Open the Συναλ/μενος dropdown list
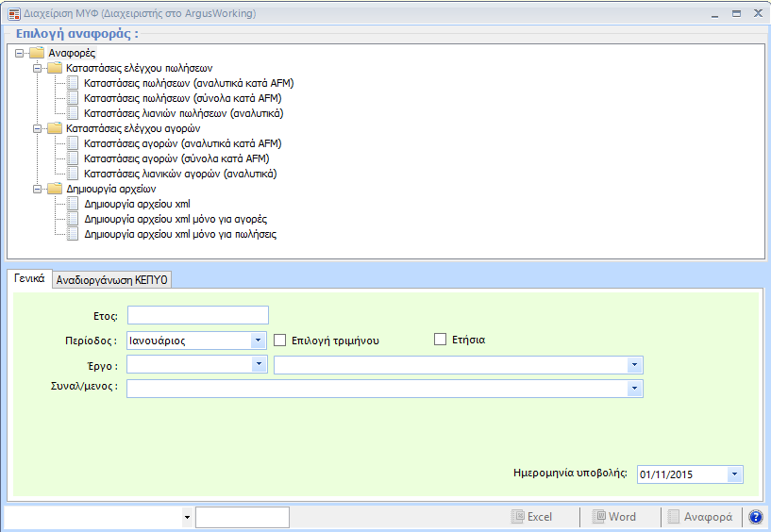The image size is (771, 532). click(x=635, y=389)
